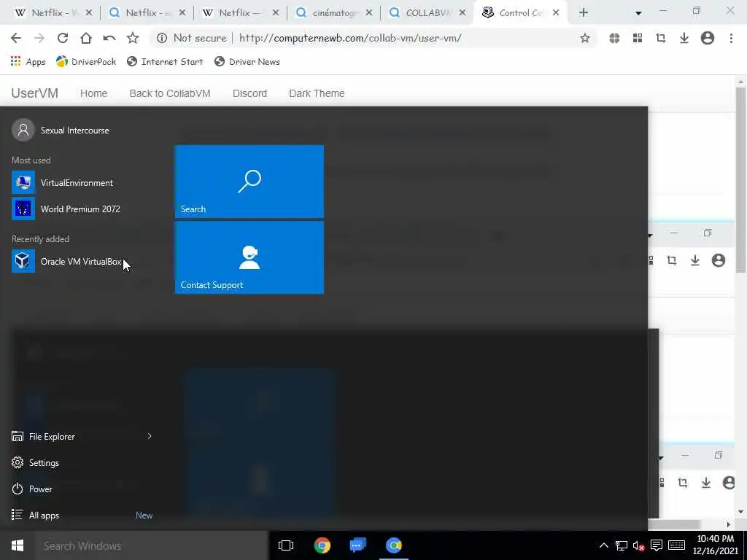Open the Contact Support tile
Image resolution: width=747 pixels, height=560 pixels.
249,257
